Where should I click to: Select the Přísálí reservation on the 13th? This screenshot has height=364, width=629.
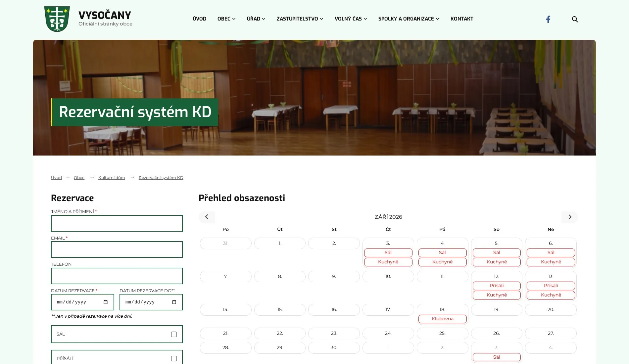pyautogui.click(x=551, y=286)
